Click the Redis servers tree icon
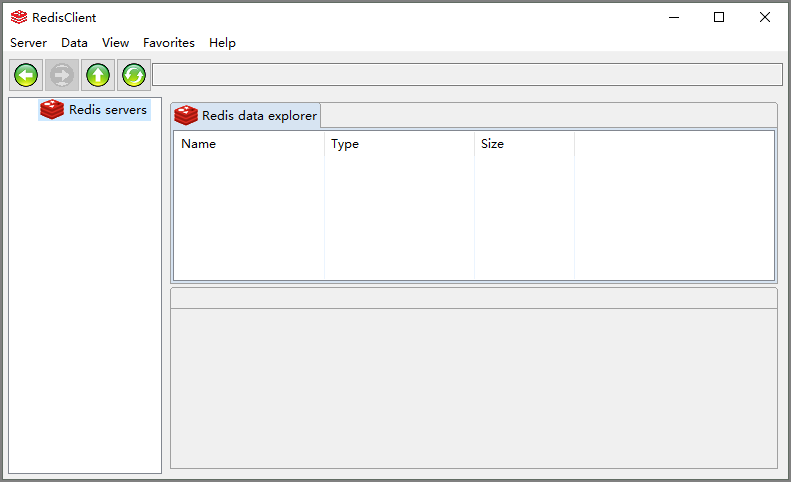This screenshot has width=791, height=482. point(52,110)
